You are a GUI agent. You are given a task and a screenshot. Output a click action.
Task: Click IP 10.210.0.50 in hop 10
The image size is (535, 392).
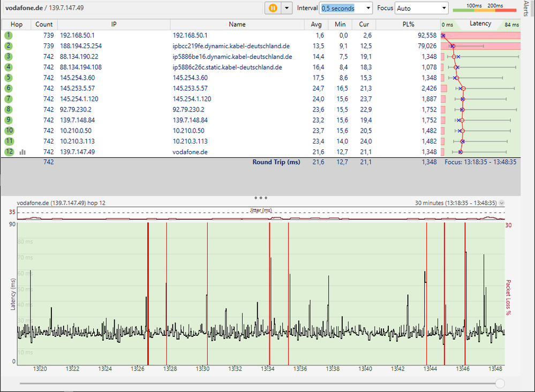pyautogui.click(x=76, y=130)
